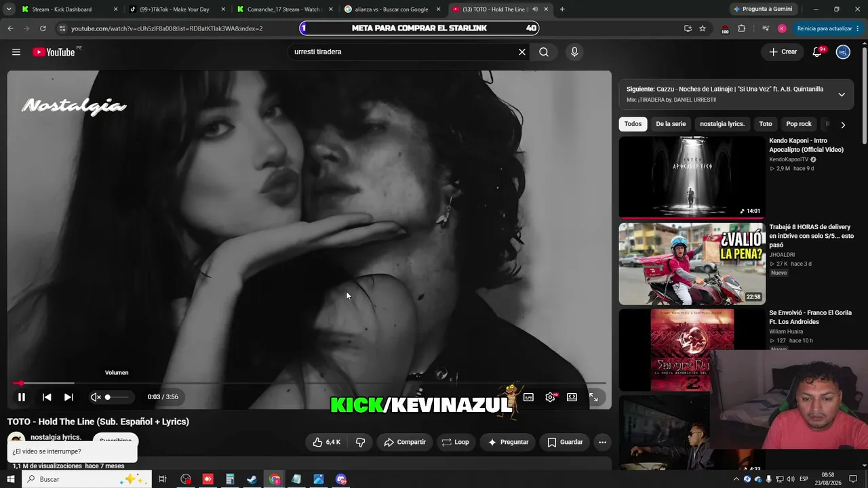This screenshot has height=488, width=868.
Task: Start voice search with the microphone
Action: (574, 52)
